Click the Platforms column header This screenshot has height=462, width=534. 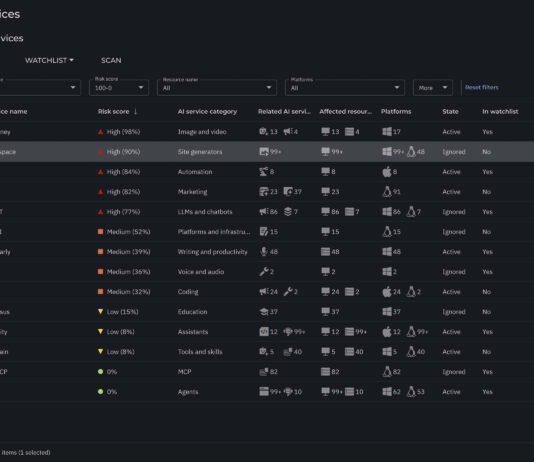pyautogui.click(x=396, y=112)
